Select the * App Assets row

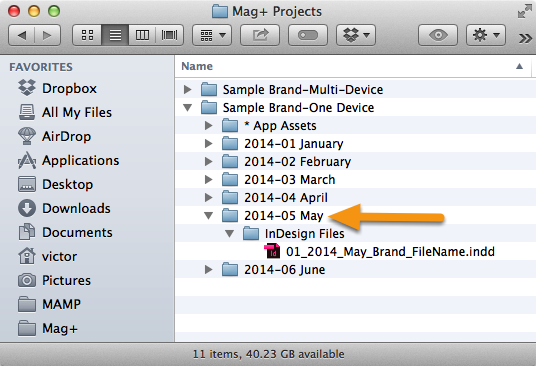pyautogui.click(x=356, y=126)
